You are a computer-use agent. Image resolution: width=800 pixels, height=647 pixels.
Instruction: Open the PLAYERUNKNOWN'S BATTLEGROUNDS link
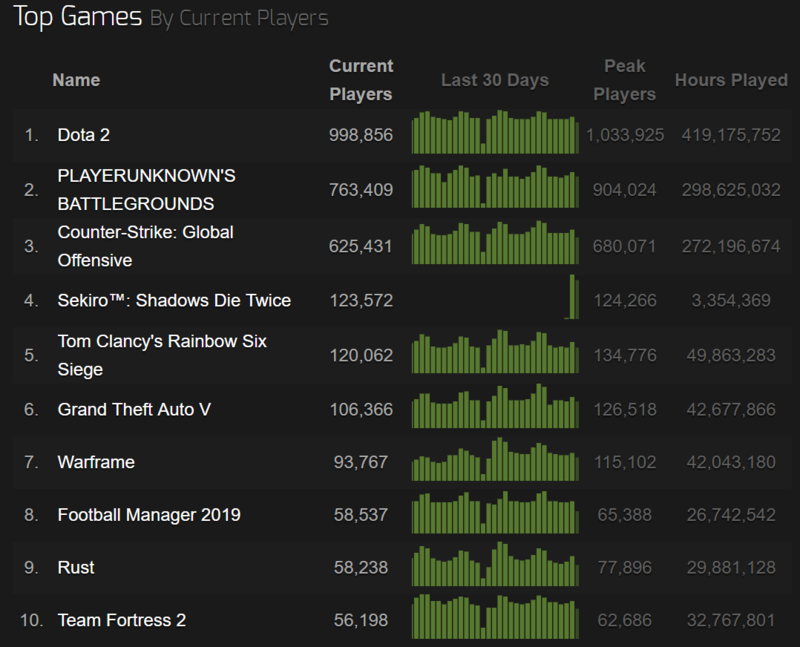tap(146, 190)
